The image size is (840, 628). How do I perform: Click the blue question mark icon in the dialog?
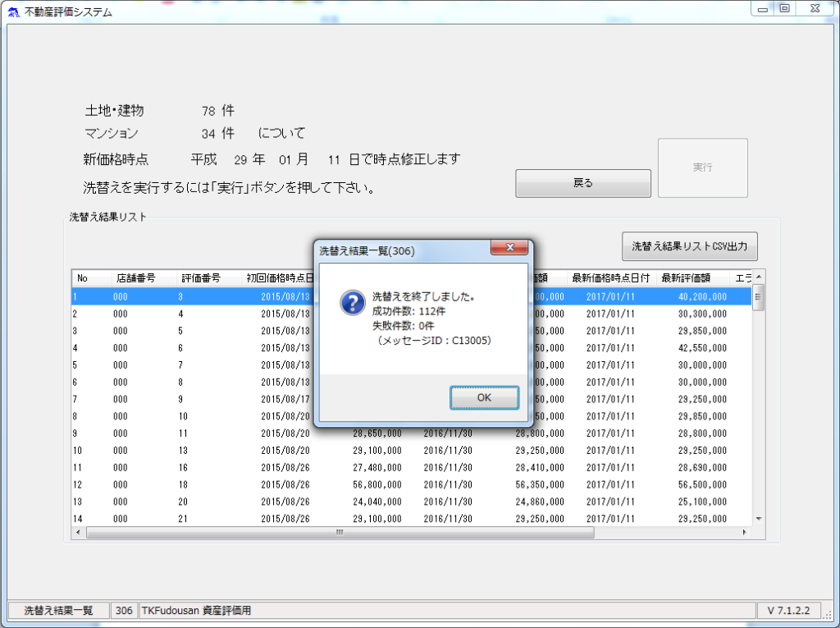coord(352,303)
